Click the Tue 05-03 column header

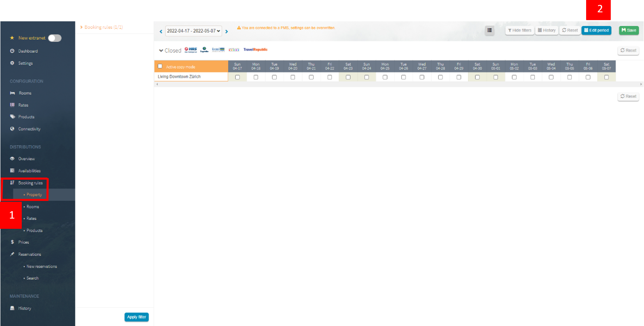click(x=532, y=66)
